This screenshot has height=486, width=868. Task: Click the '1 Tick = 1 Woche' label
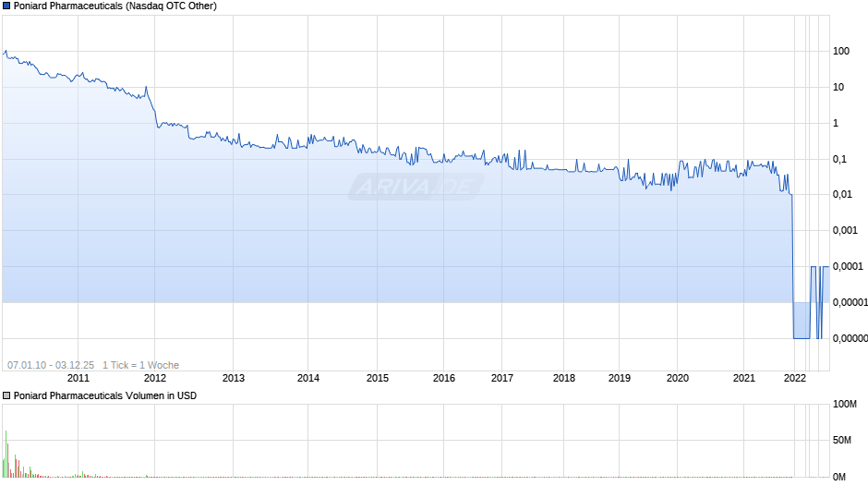140,365
